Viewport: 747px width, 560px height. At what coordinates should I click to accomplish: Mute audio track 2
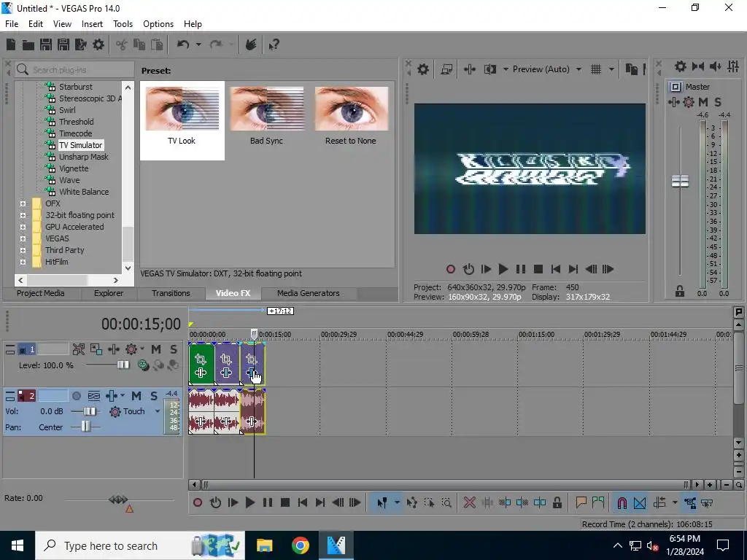coord(136,396)
